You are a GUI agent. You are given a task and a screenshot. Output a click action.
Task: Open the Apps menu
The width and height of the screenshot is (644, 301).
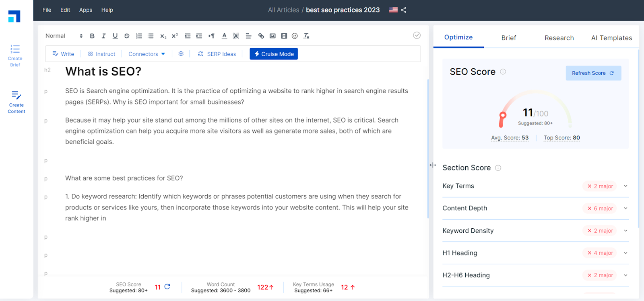(x=86, y=10)
